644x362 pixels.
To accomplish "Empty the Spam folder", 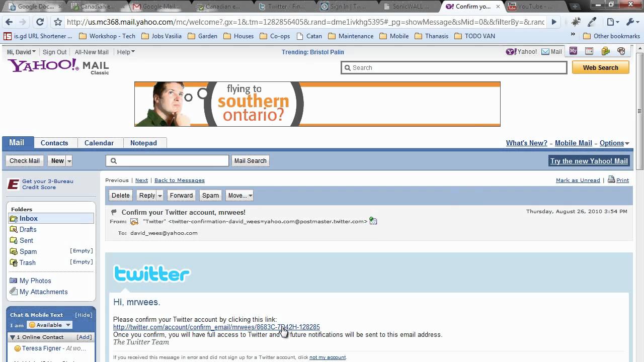I will [82, 251].
